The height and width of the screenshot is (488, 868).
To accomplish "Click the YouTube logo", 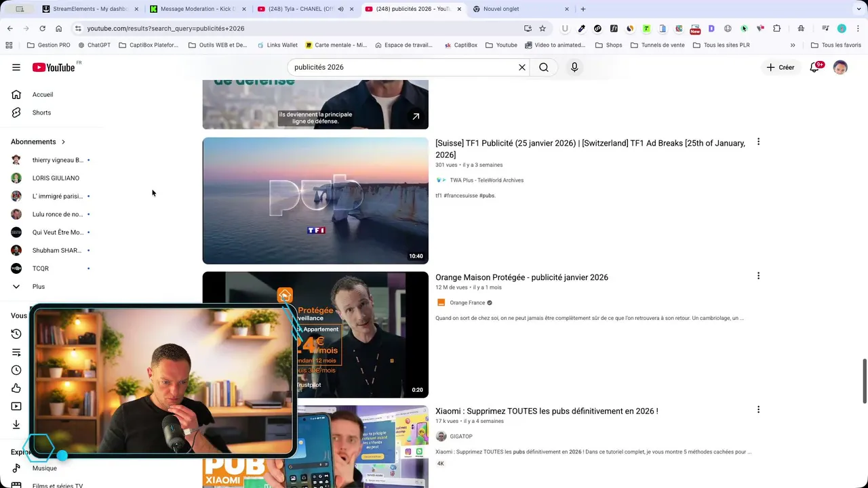I will (54, 67).
